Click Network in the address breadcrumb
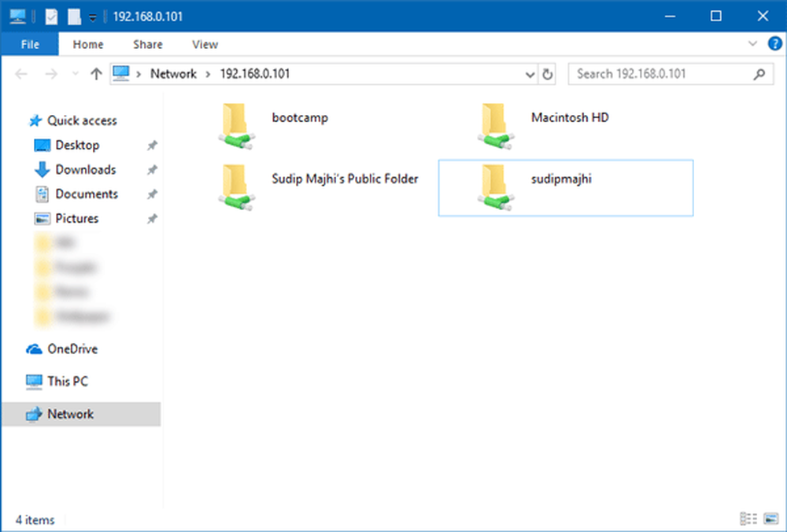 (x=173, y=74)
